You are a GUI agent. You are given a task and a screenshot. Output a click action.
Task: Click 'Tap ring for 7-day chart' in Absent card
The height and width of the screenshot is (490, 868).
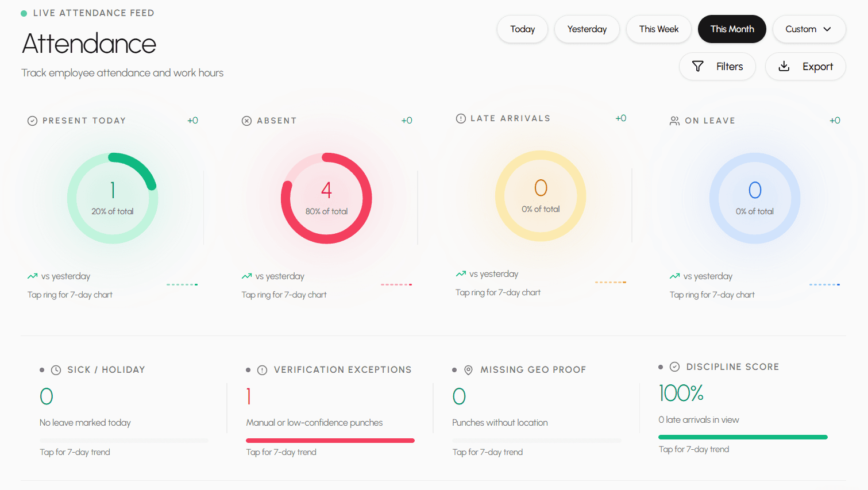coord(284,295)
